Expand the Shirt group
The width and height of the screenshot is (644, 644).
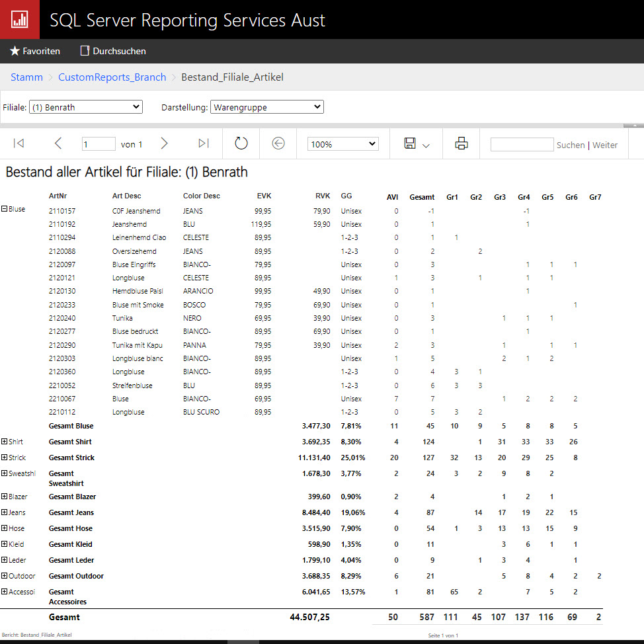coord(5,442)
